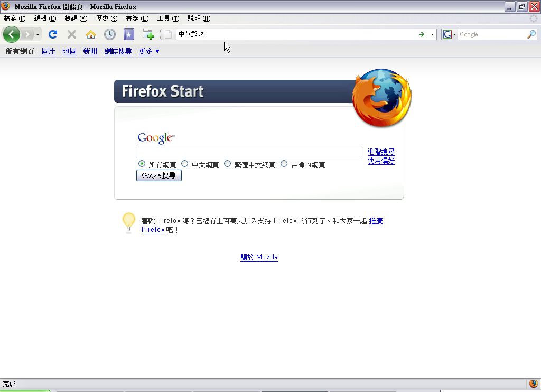
Task: Open the 書籤 (B) menu
Action: click(x=137, y=18)
